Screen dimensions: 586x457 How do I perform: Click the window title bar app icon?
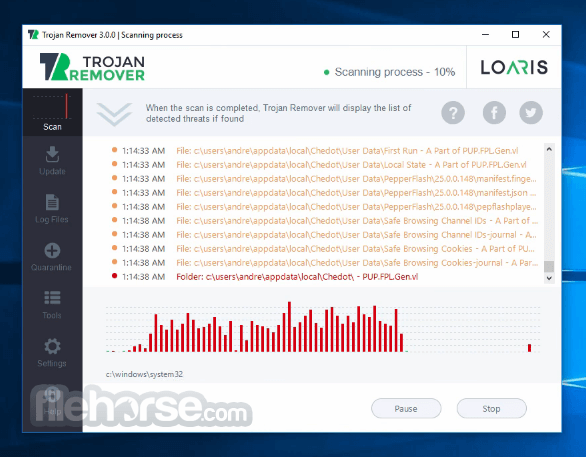33,35
